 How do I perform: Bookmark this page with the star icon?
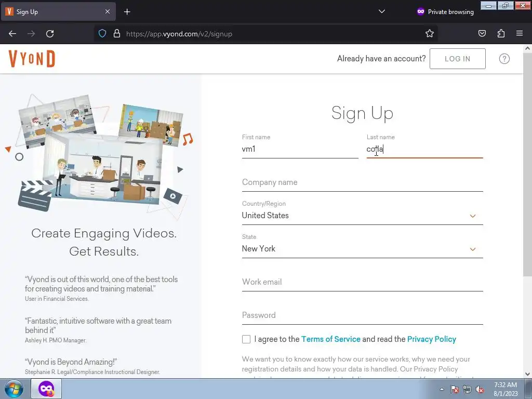[x=430, y=34]
